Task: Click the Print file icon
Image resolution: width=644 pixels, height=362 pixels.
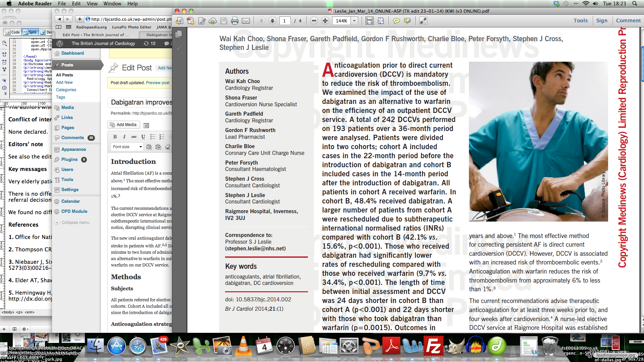Action: pos(235,21)
